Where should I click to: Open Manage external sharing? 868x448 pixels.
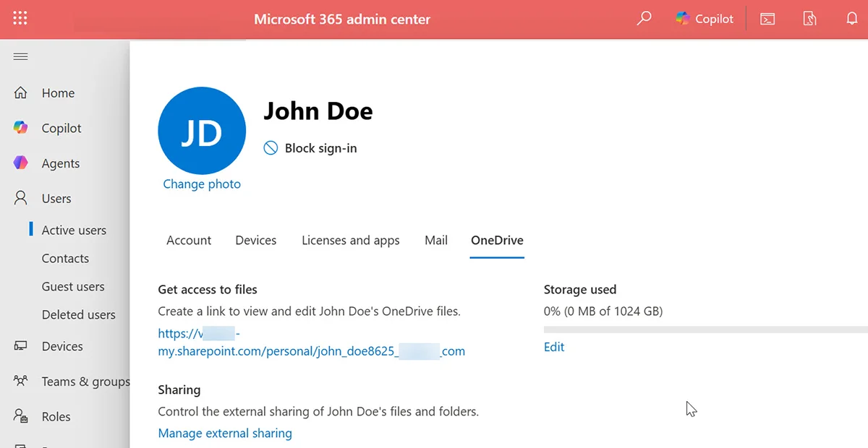(x=224, y=433)
